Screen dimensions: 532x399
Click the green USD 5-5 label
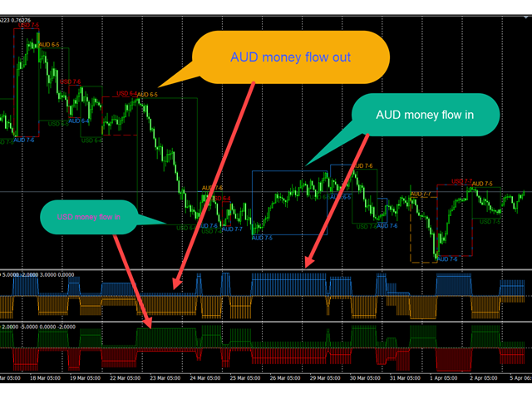(x=58, y=124)
